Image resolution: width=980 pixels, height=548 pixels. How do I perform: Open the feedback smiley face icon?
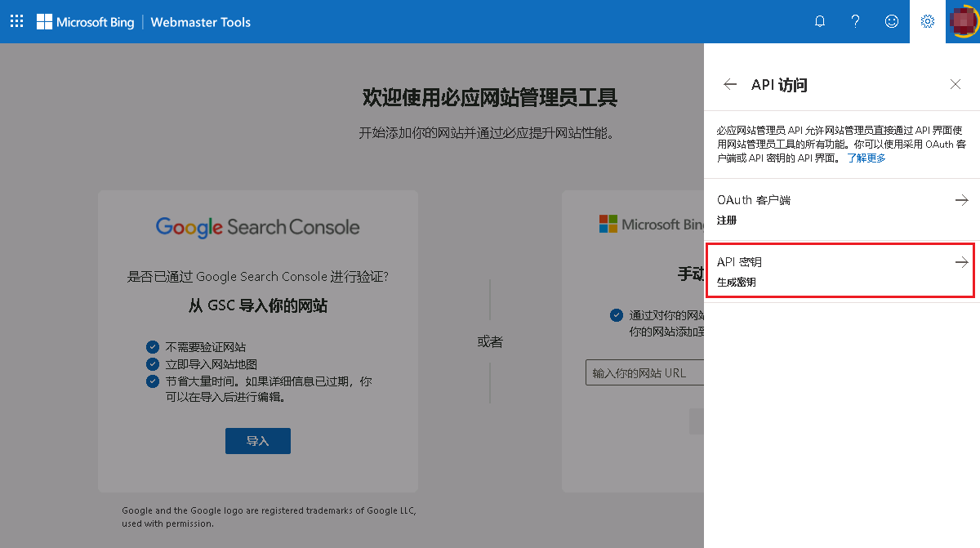click(x=892, y=22)
